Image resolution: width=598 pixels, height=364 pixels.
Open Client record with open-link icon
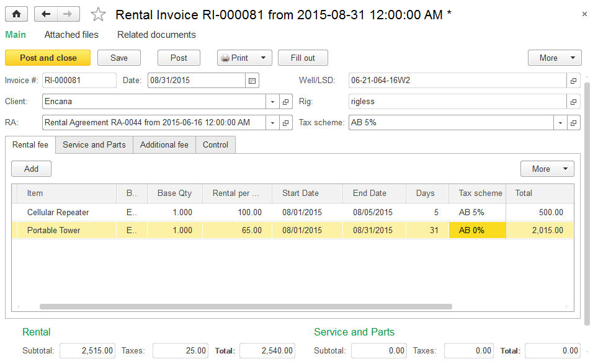click(x=286, y=102)
